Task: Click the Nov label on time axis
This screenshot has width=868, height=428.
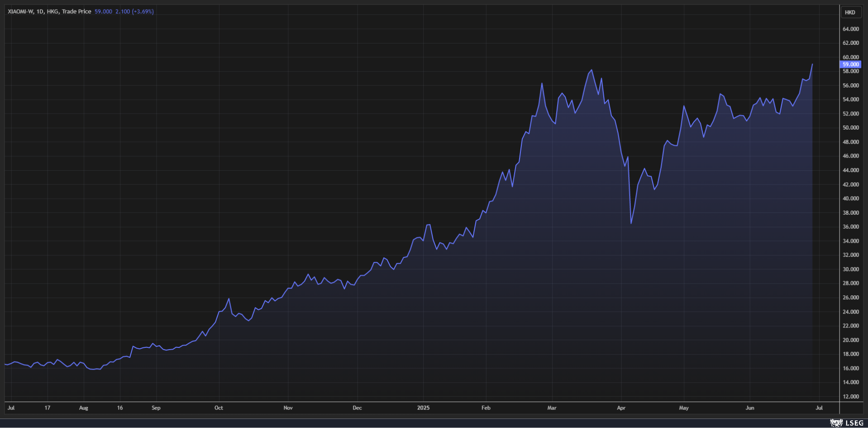Action: point(288,408)
